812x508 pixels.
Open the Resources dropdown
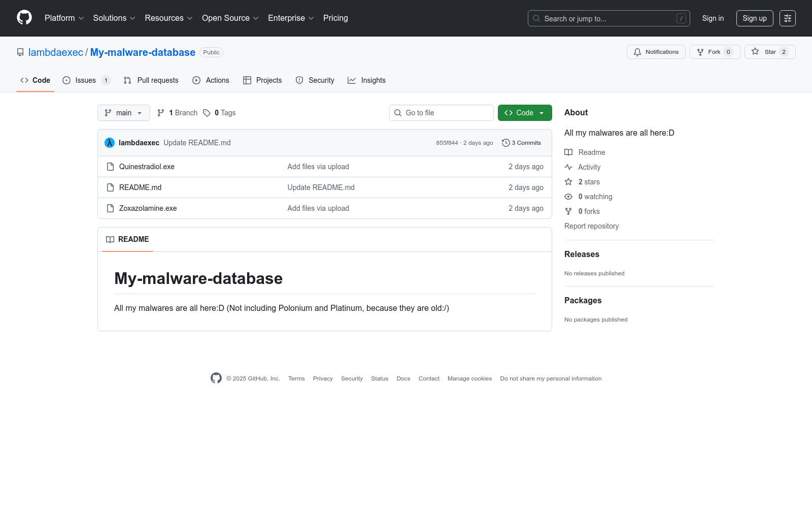pos(169,18)
